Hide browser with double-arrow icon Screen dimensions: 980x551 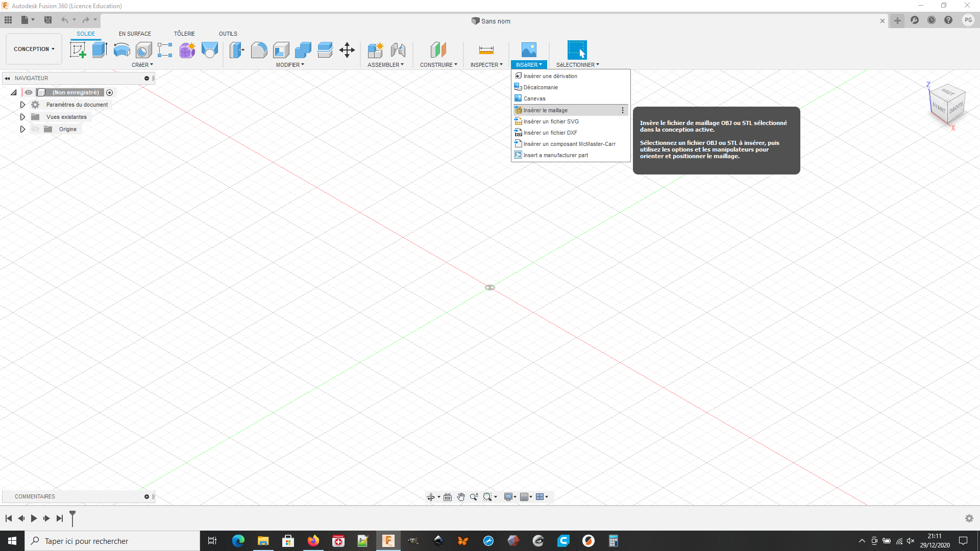click(7, 79)
